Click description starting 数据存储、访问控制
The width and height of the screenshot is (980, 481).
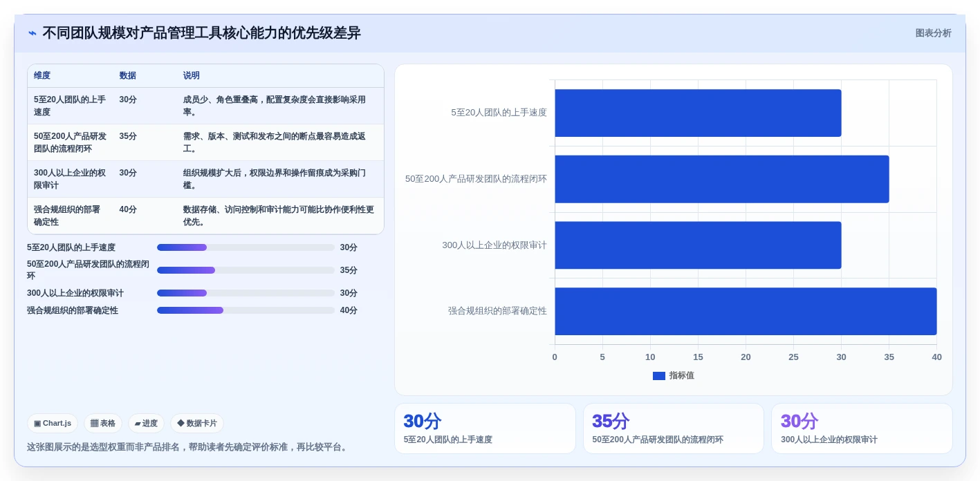(x=279, y=216)
